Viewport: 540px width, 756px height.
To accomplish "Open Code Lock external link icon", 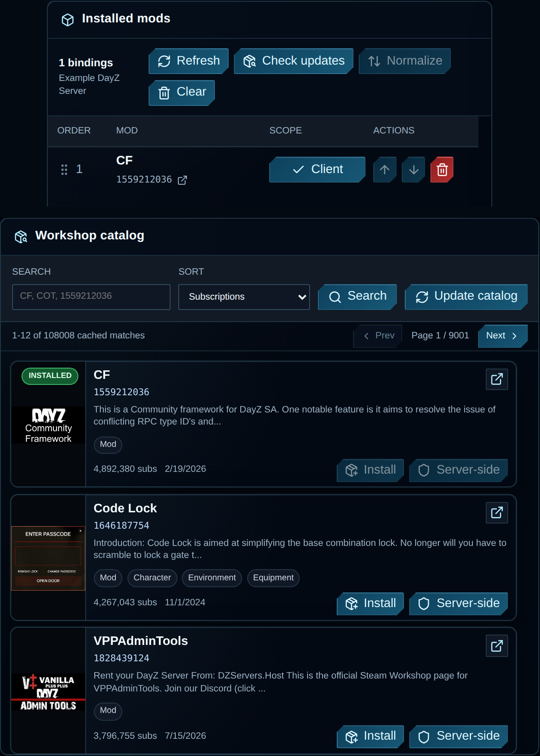I will (x=497, y=513).
